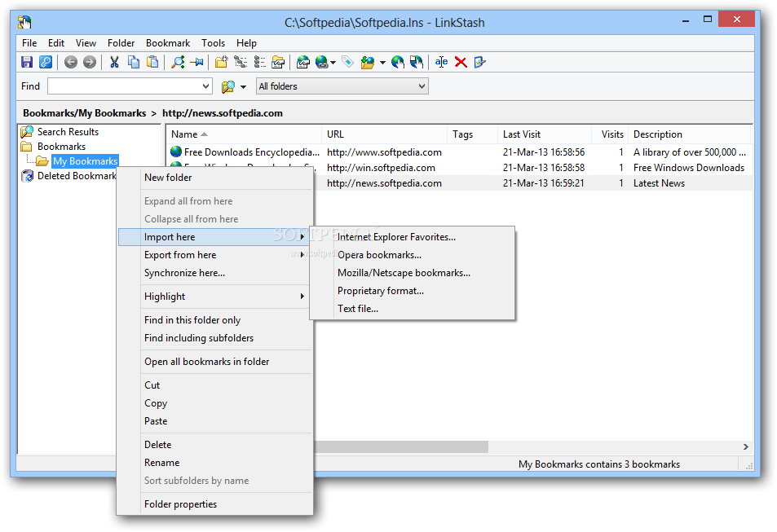This screenshot has height=532, width=777.
Task: Open dropdown arrow beside green-arrow folder icon
Action: pos(382,63)
